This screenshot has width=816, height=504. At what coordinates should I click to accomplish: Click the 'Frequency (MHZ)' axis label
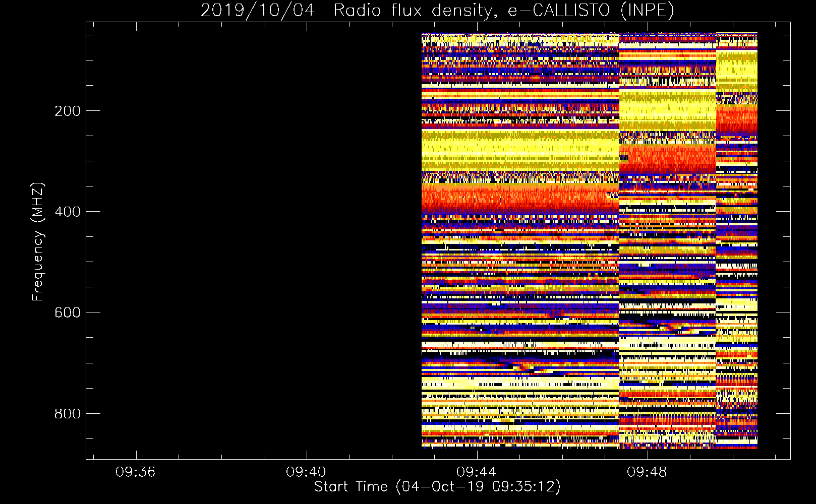37,242
